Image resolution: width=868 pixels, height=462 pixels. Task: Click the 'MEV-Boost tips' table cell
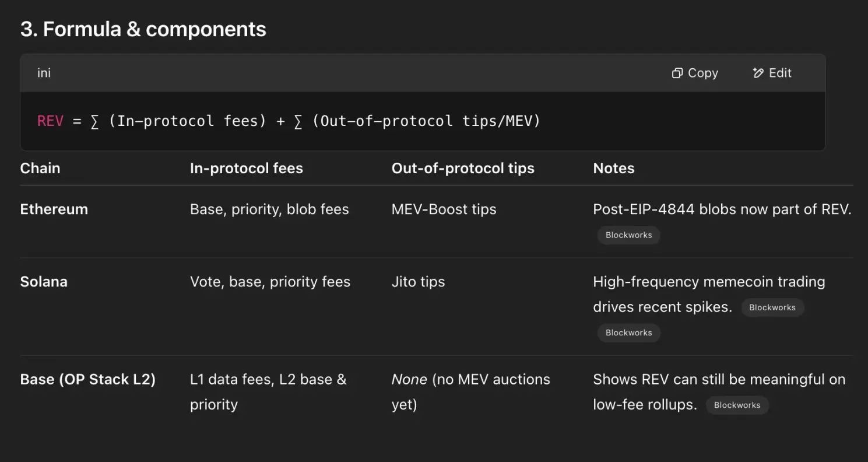(444, 209)
